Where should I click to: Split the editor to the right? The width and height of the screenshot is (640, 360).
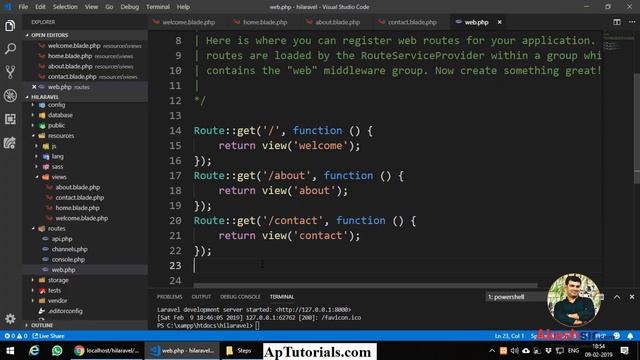tap(617, 22)
